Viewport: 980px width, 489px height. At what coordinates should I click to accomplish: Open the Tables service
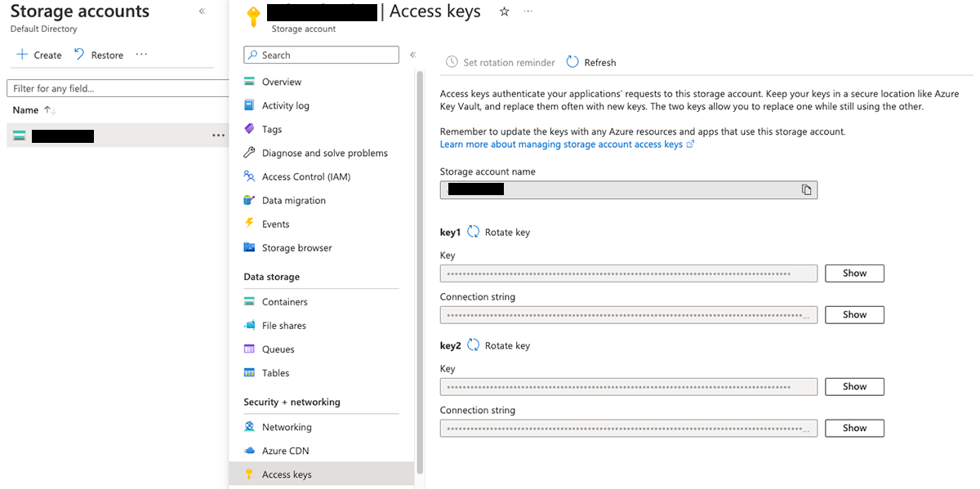coord(277,372)
